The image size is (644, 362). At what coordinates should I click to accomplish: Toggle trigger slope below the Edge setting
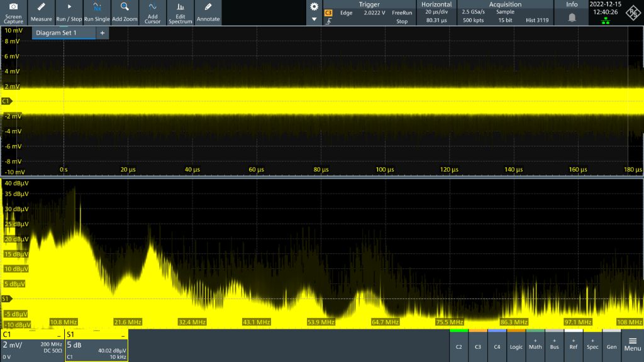[330, 21]
